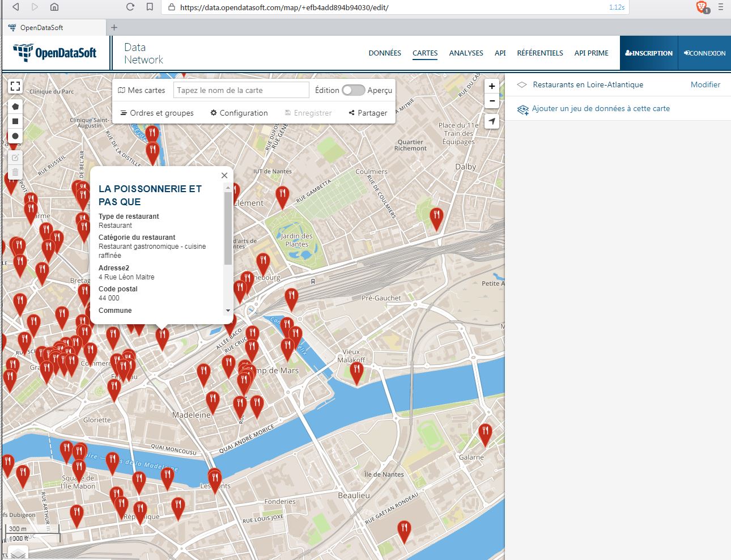Click the geolocate arrow icon

(x=492, y=121)
